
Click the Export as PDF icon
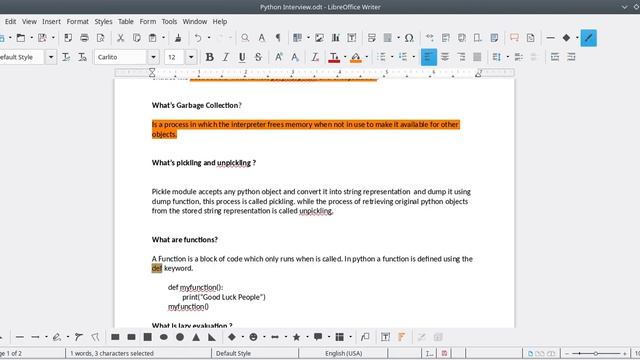[68, 38]
